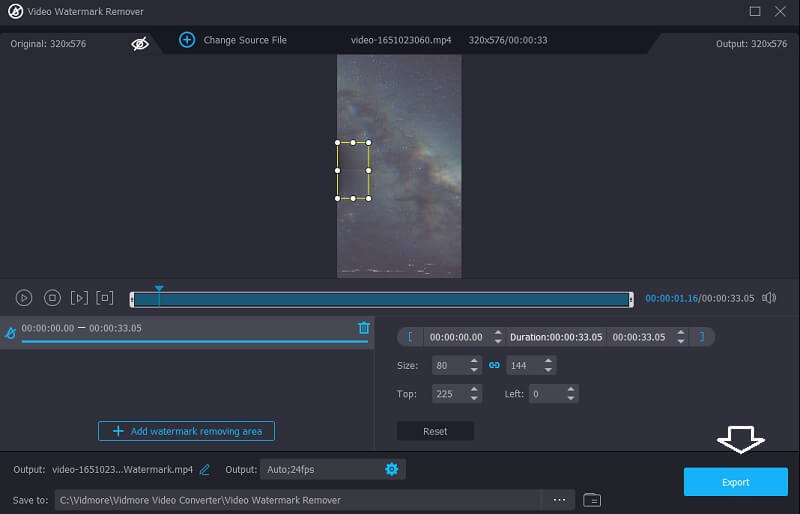Step forward to the next frame

pyautogui.click(x=79, y=298)
